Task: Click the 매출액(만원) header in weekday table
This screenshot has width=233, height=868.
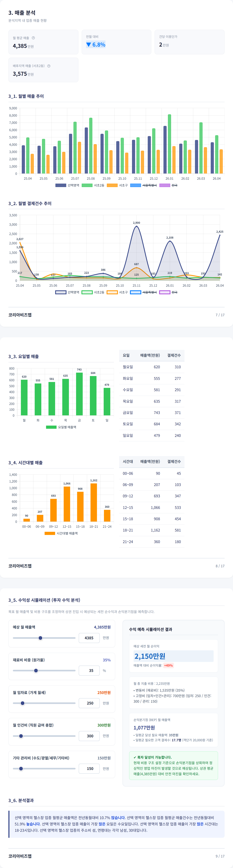Action: tap(150, 356)
